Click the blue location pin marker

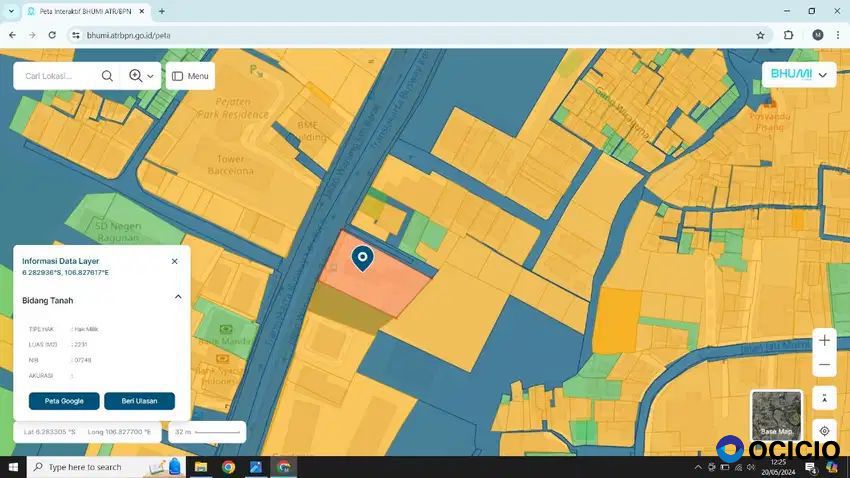[x=362, y=259]
